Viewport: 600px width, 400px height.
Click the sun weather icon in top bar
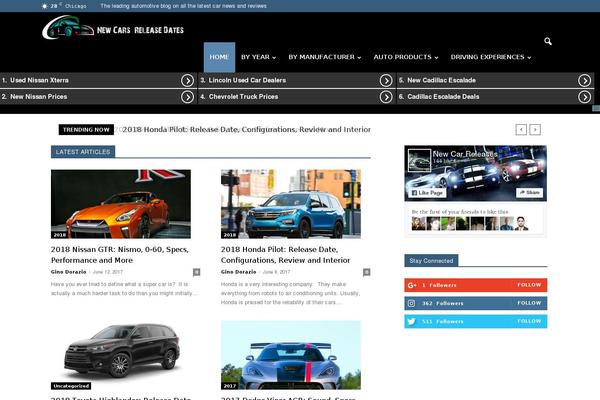pyautogui.click(x=44, y=6)
